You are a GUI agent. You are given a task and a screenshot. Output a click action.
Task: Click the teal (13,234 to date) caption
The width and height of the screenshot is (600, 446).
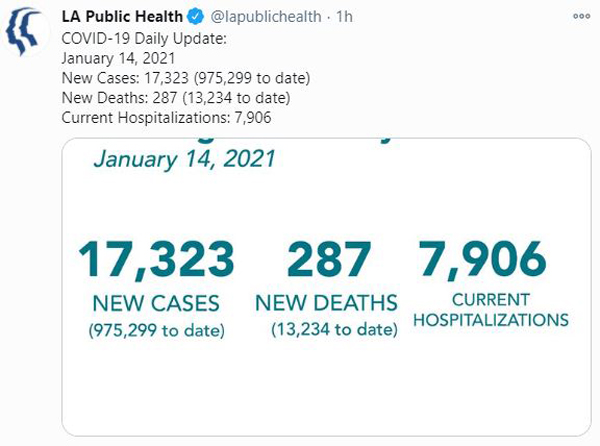click(x=334, y=329)
